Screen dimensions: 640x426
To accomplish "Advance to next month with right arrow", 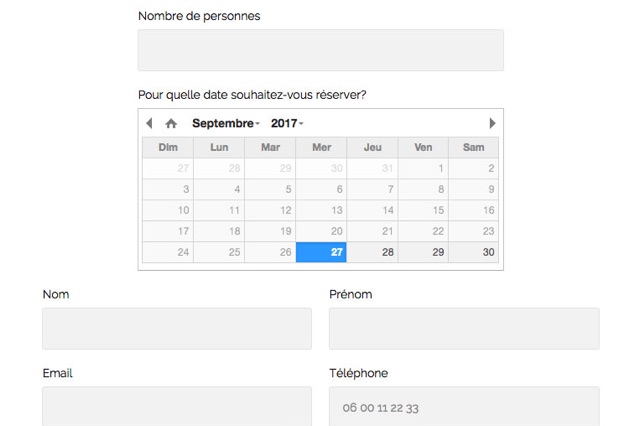I will (492, 123).
